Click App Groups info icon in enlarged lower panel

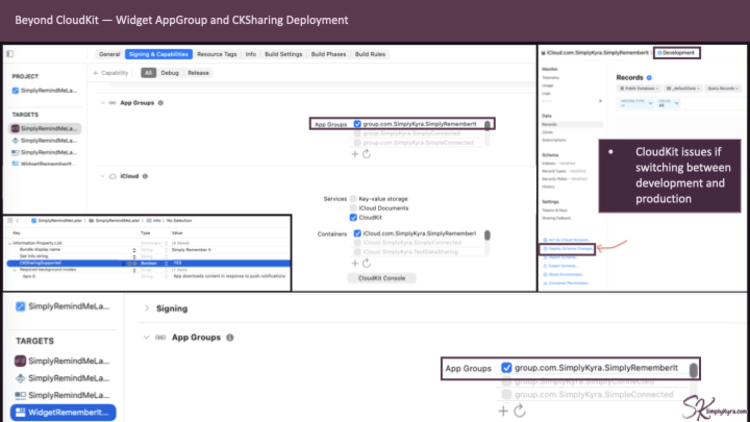click(x=230, y=337)
